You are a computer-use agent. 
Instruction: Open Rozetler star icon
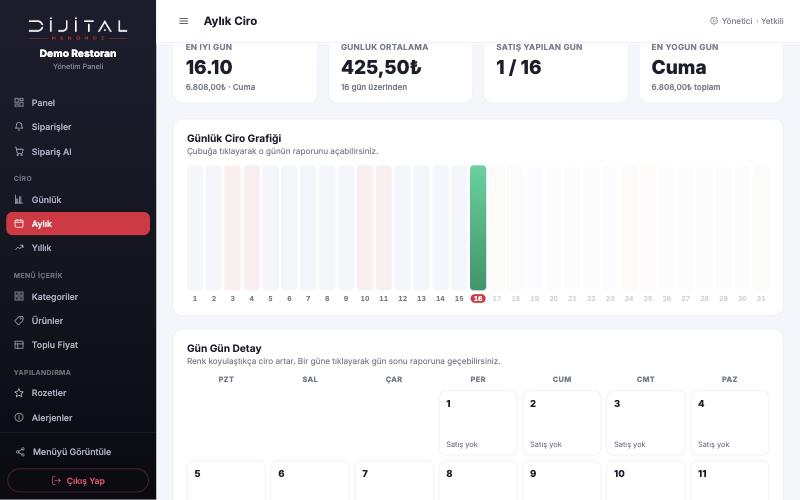[x=19, y=393]
